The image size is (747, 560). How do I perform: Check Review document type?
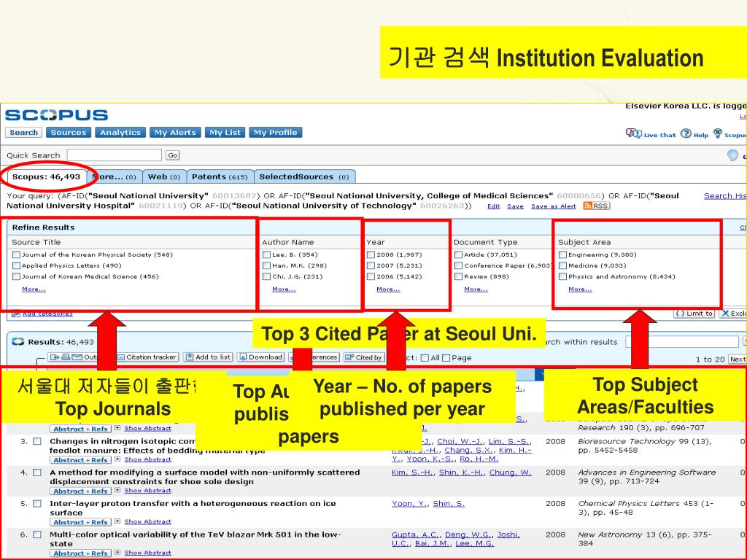(x=458, y=276)
